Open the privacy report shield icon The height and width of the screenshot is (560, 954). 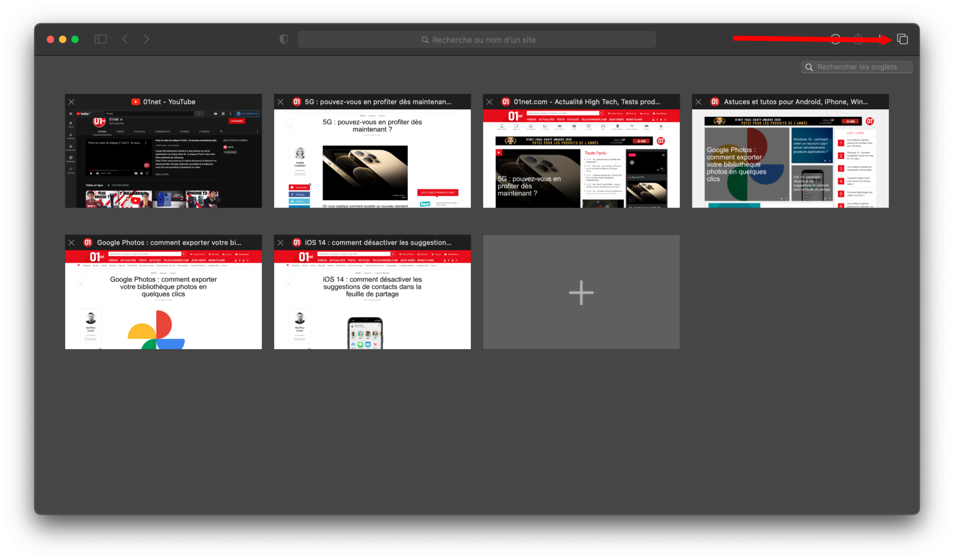click(284, 39)
